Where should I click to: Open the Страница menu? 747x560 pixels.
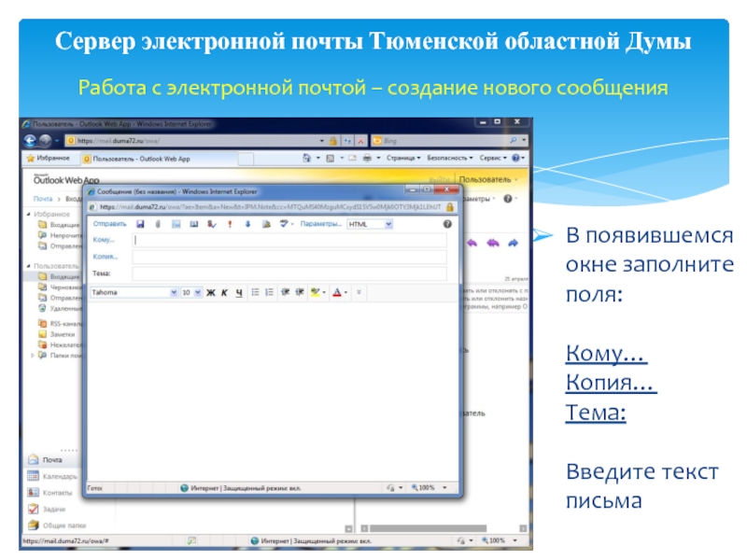tap(403, 158)
